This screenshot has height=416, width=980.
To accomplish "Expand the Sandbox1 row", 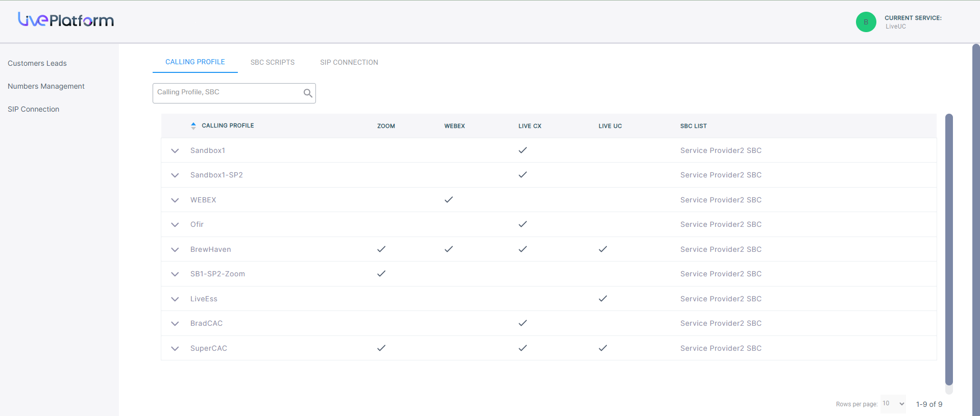I will click(x=175, y=151).
